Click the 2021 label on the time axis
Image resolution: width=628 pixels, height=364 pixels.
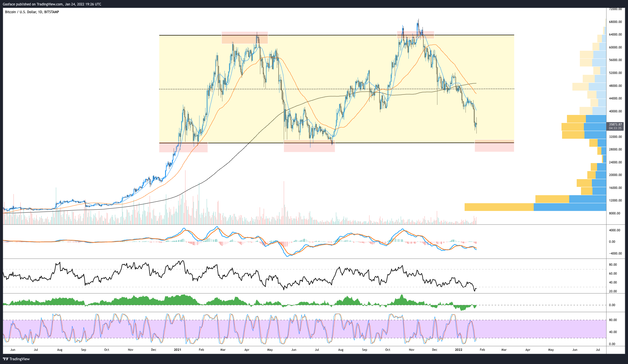pos(177,350)
